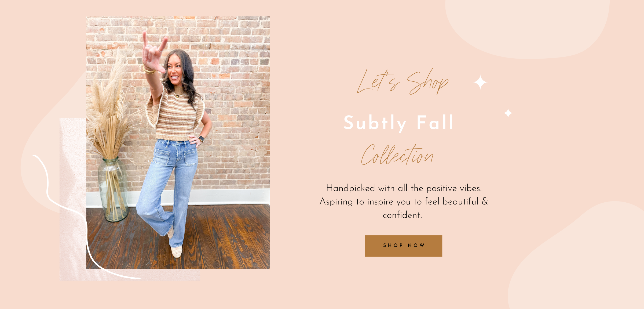Click the woven beige shoe on floor
Image resolution: width=644 pixels, height=309 pixels.
coord(177,252)
